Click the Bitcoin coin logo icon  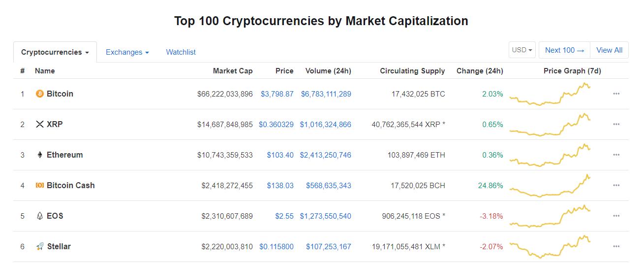pyautogui.click(x=40, y=94)
